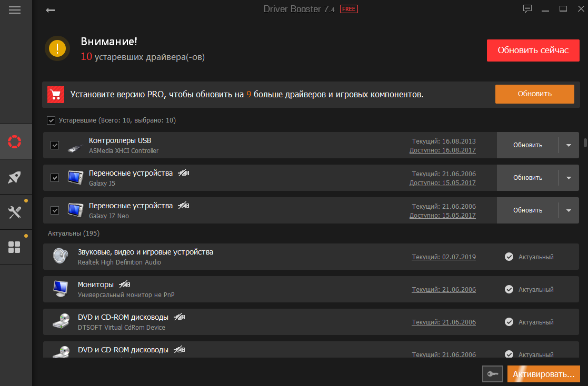588x386 pixels.
Task: Open the Action Center grid icon
Action: point(15,247)
